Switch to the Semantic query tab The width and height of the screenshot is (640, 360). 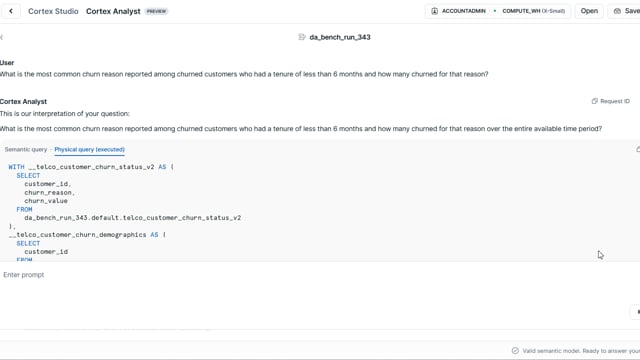tap(26, 149)
